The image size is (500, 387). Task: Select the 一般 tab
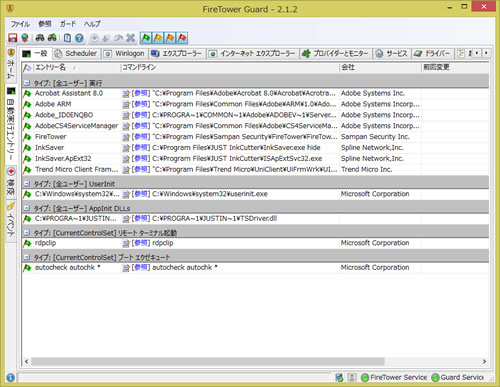click(x=35, y=53)
